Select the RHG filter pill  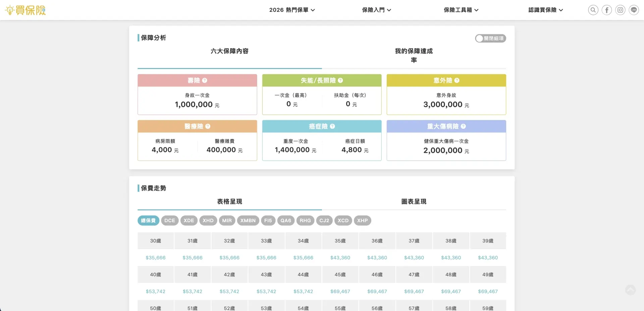(x=305, y=221)
